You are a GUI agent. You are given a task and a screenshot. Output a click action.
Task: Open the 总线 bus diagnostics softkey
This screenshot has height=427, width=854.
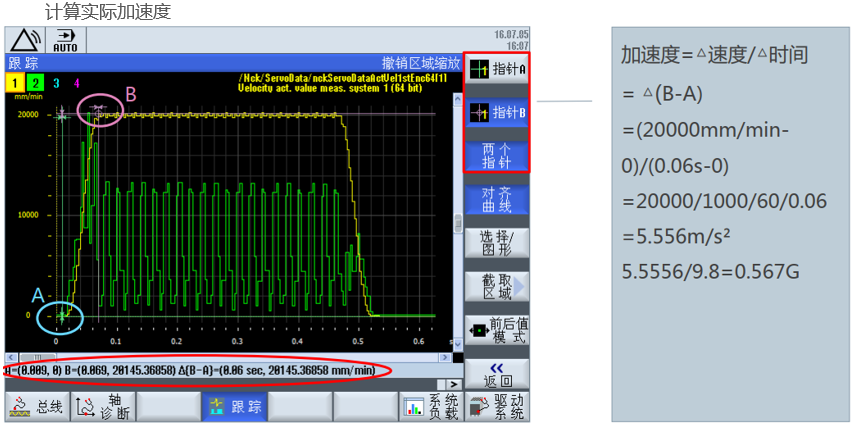point(37,406)
